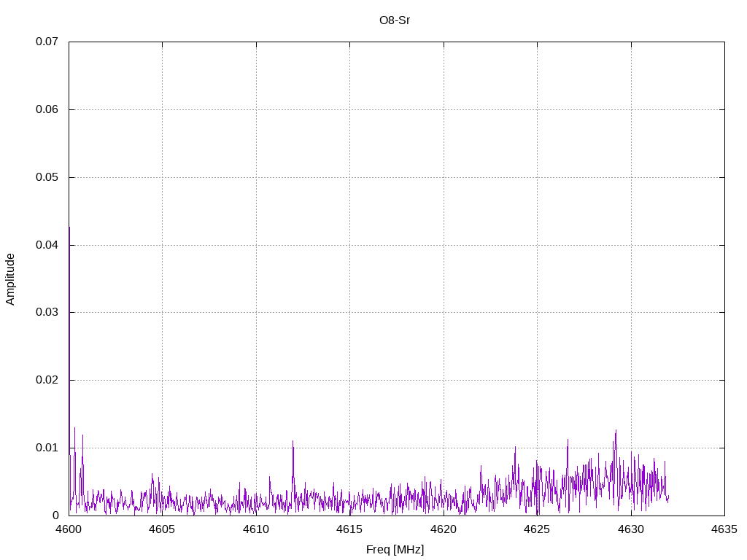Click the 0.03 y-axis tick label

pos(47,312)
